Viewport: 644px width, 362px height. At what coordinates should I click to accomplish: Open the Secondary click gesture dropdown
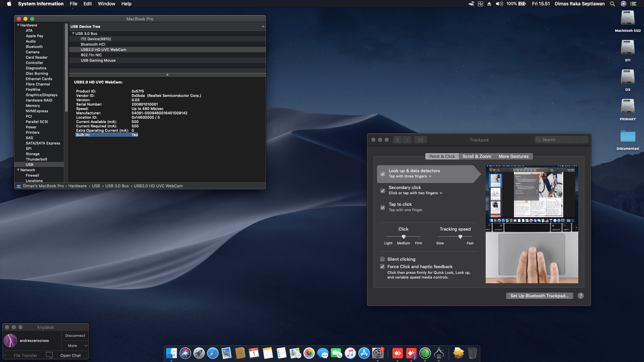coord(441,193)
